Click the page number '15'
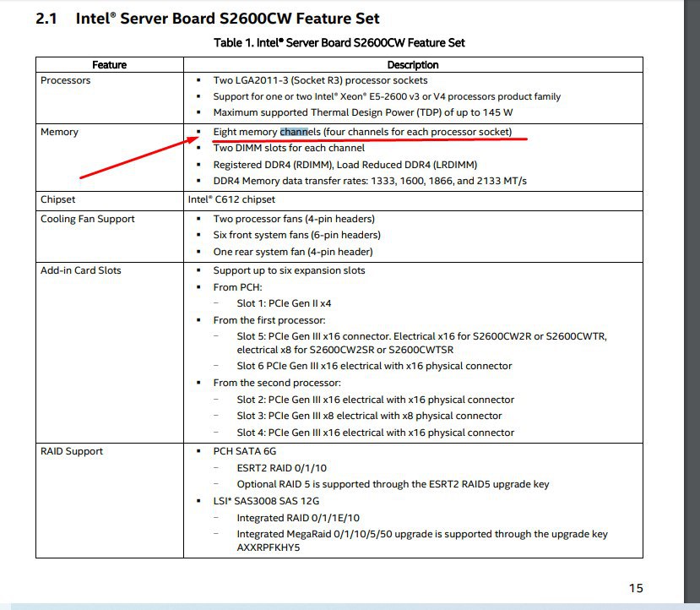 tap(636, 588)
